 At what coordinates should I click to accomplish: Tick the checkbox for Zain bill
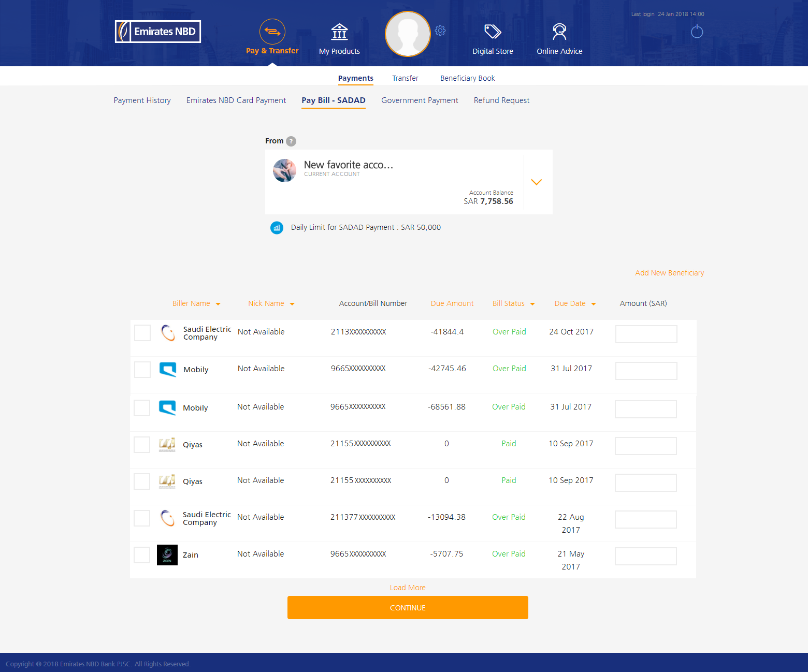pos(142,555)
